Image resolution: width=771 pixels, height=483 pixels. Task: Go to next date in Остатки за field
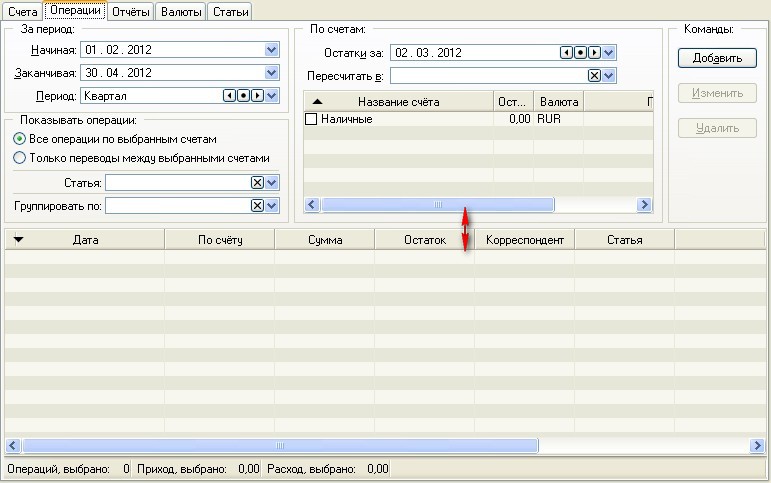pos(594,52)
